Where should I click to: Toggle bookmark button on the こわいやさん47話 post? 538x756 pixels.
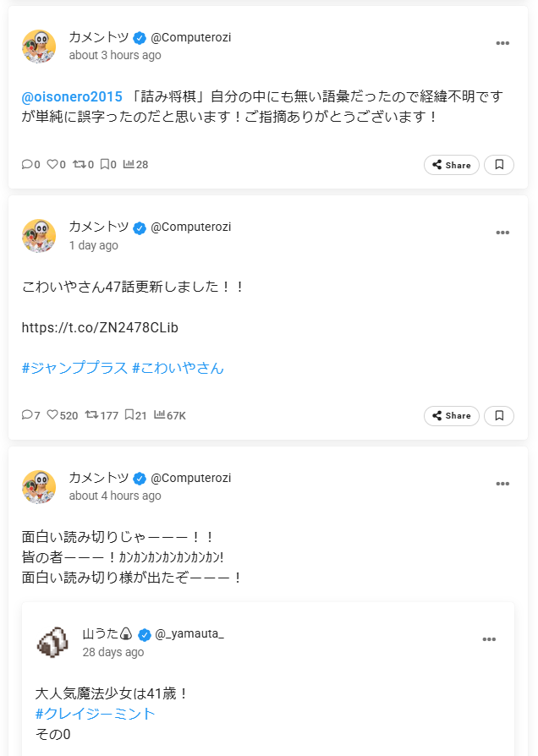pos(499,415)
